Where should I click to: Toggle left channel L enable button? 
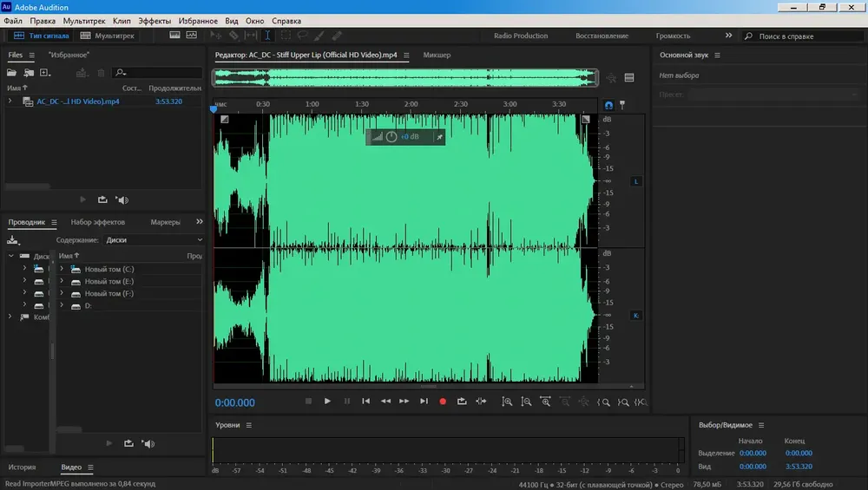tap(636, 181)
